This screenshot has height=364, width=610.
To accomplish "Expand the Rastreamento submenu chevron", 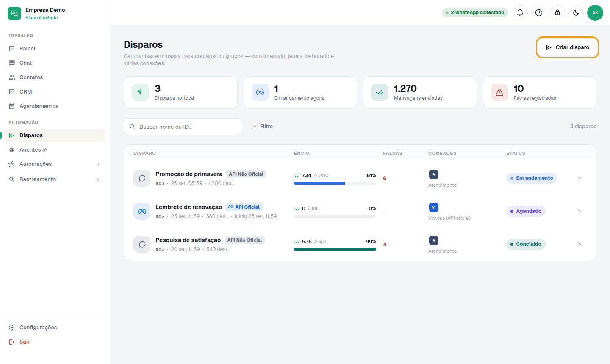I will (x=98, y=179).
